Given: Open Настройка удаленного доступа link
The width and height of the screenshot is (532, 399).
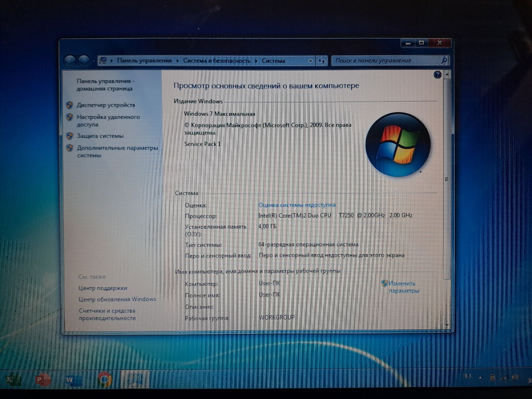Looking at the screenshot, I should coord(108,121).
